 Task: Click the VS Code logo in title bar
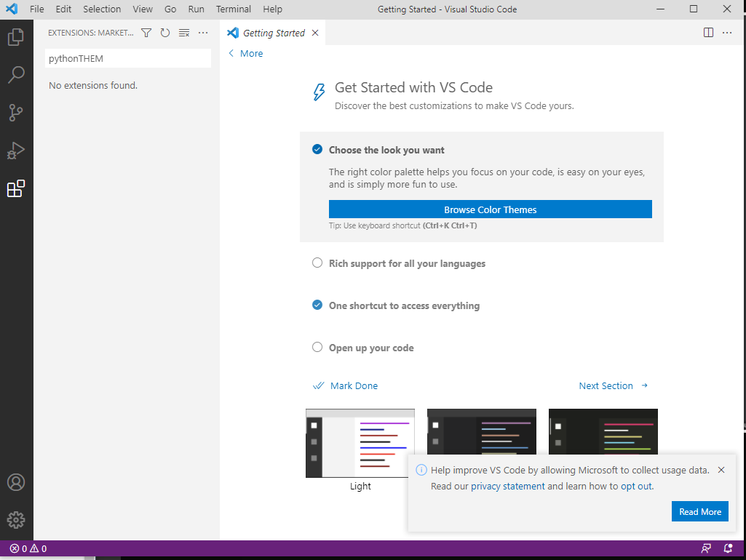12,9
